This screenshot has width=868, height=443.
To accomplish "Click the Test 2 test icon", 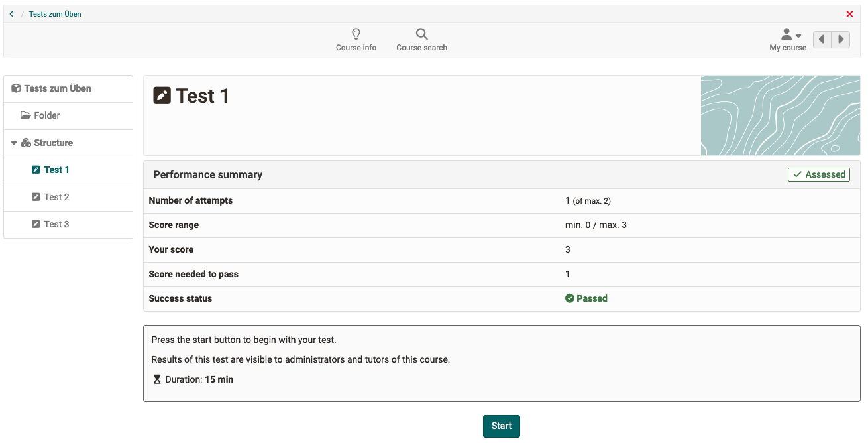I will click(36, 196).
